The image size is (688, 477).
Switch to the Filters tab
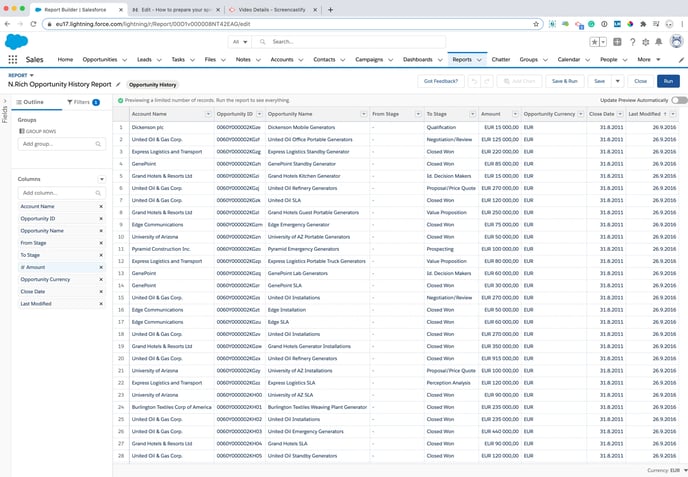pyautogui.click(x=83, y=102)
